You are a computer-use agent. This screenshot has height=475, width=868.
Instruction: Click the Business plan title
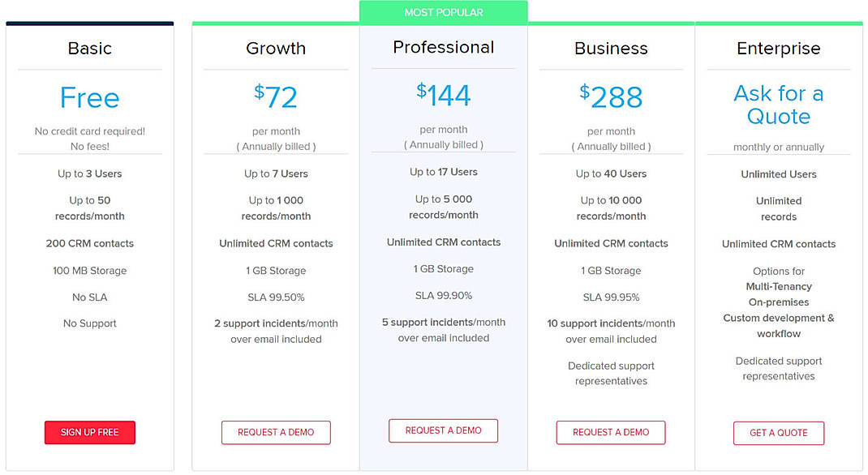[611, 49]
